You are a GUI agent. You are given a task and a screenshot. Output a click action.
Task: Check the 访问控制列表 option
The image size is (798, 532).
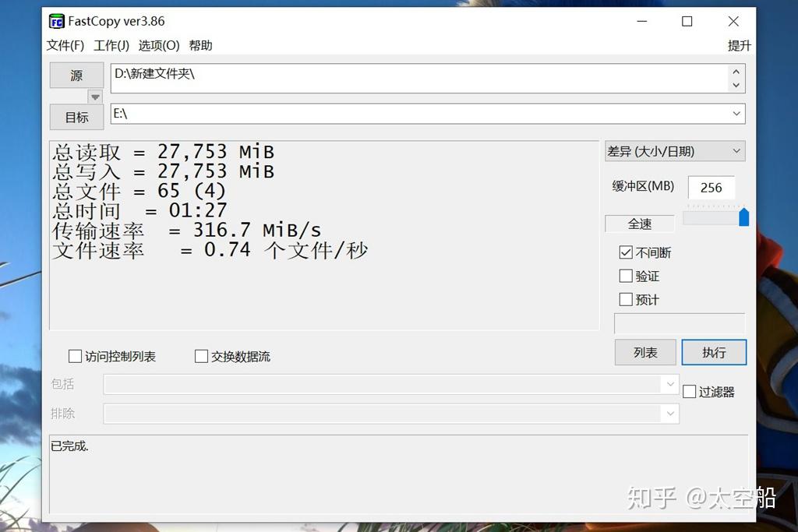(75, 356)
